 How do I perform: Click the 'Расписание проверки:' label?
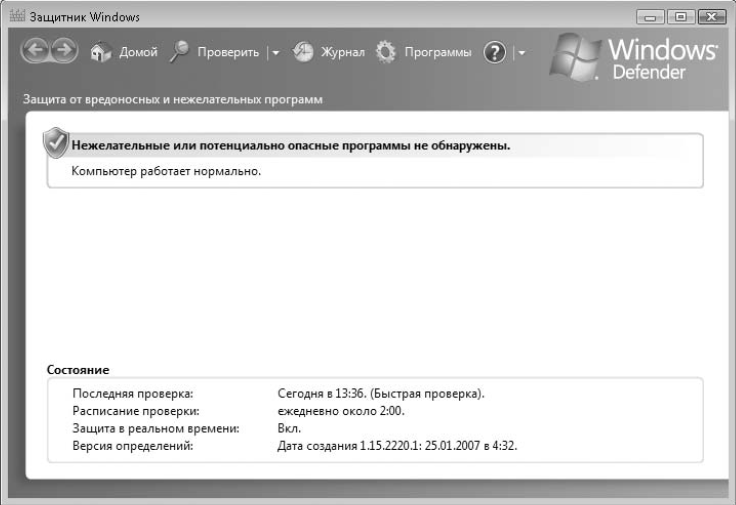136,411
